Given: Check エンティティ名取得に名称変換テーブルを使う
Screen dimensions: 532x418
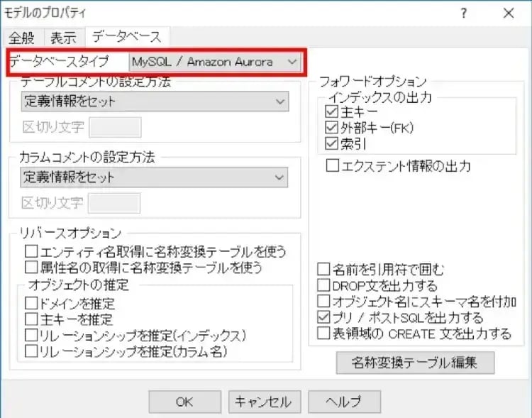Looking at the screenshot, I should click(x=31, y=251).
